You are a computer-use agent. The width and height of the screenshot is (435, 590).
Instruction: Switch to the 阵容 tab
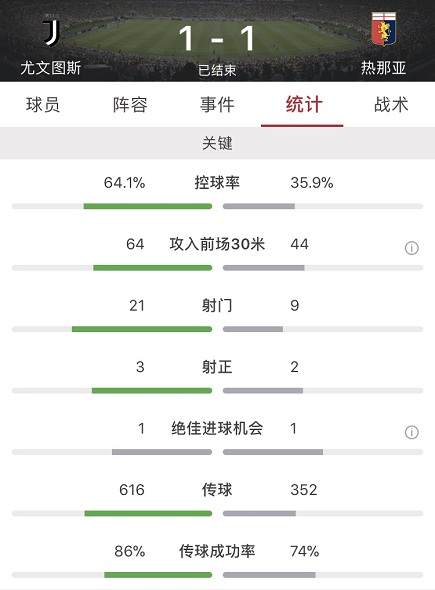coord(130,105)
